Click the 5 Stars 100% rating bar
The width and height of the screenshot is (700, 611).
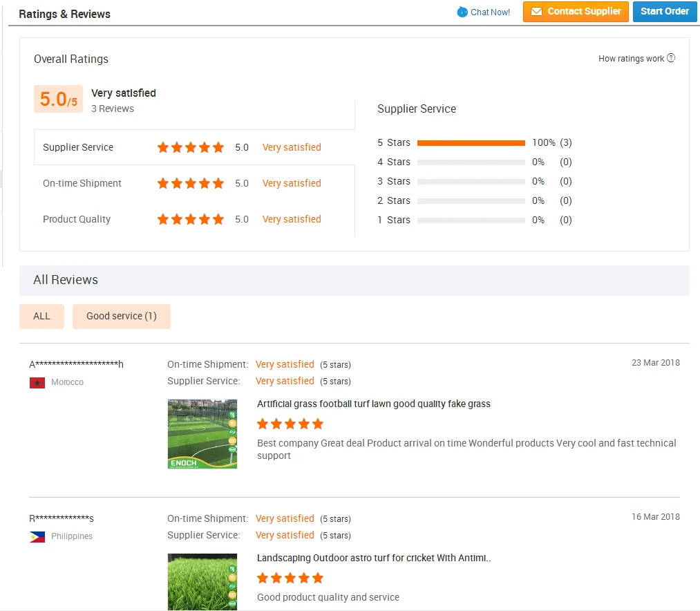[471, 142]
